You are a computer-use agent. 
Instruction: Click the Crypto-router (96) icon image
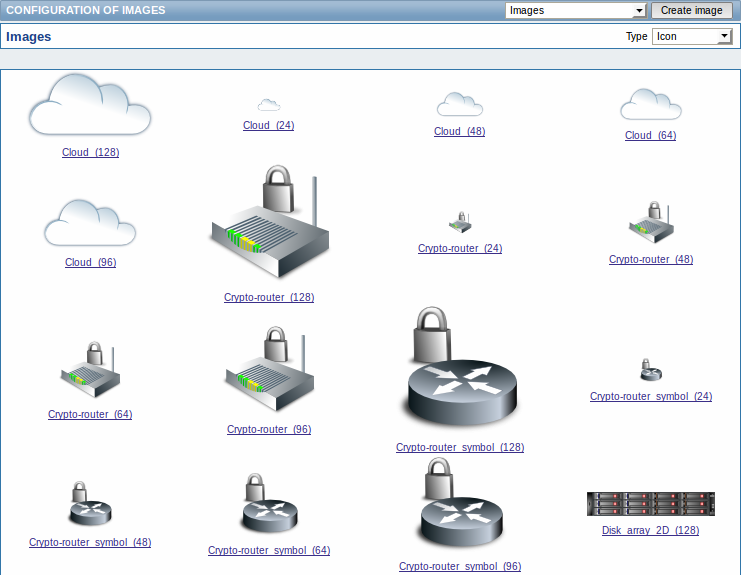[x=269, y=369]
